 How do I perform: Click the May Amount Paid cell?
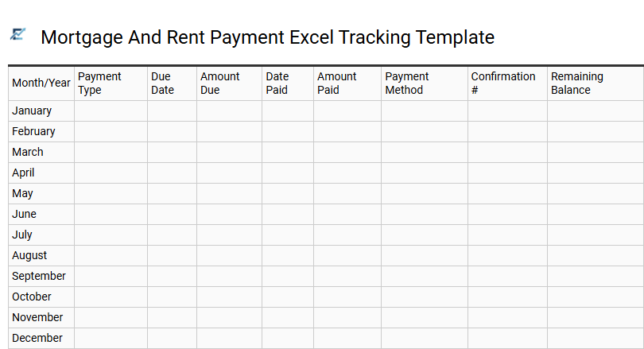(x=347, y=193)
